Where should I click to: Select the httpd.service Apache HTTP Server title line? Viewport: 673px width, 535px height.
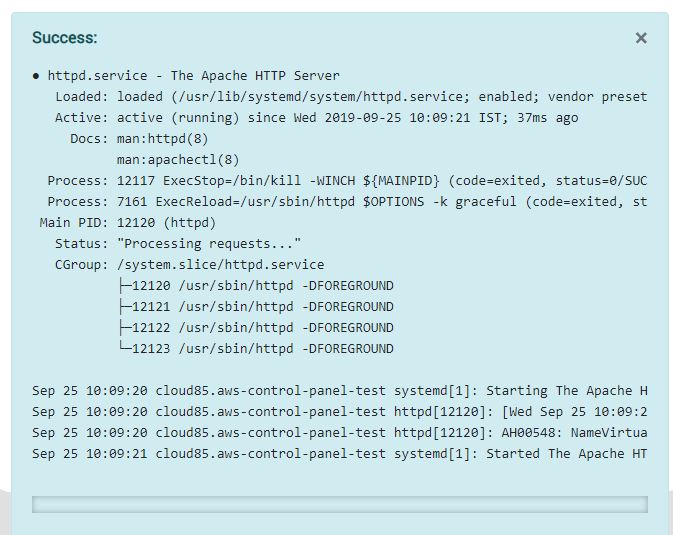194,76
